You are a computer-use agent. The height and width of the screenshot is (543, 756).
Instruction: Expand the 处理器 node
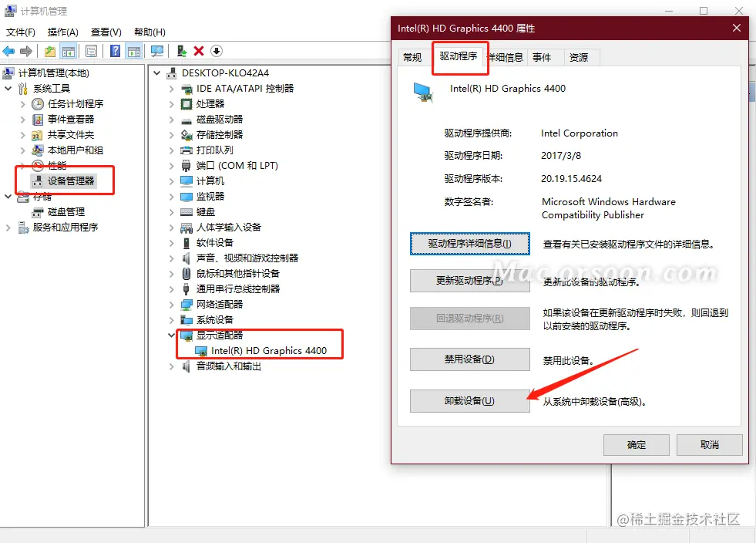(171, 104)
